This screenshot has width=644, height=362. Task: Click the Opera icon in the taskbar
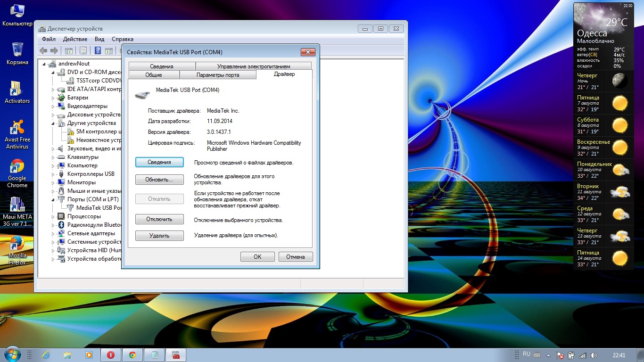tap(111, 355)
